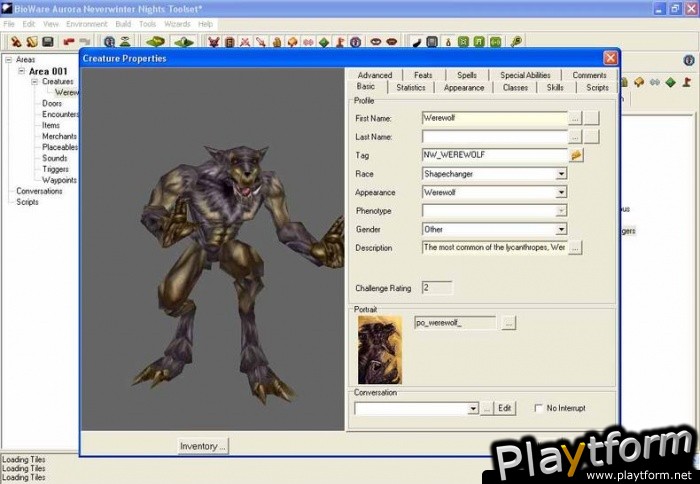The width and height of the screenshot is (700, 484).
Task: Select the Paint Doors icon
Action: pos(230,42)
